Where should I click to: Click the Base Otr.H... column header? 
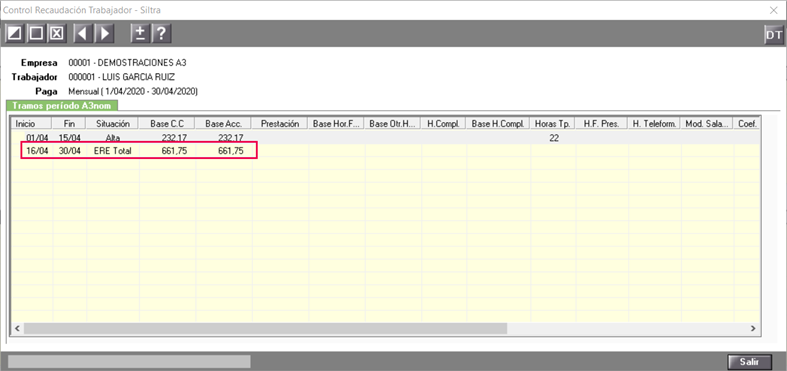coord(393,123)
